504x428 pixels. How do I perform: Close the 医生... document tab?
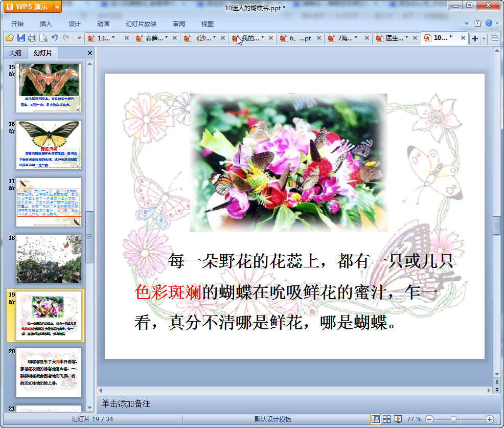pos(415,38)
